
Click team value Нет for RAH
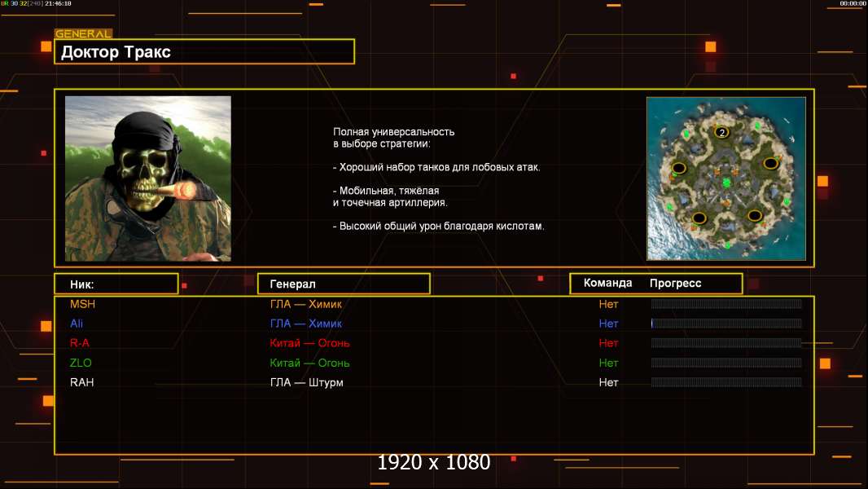point(608,382)
